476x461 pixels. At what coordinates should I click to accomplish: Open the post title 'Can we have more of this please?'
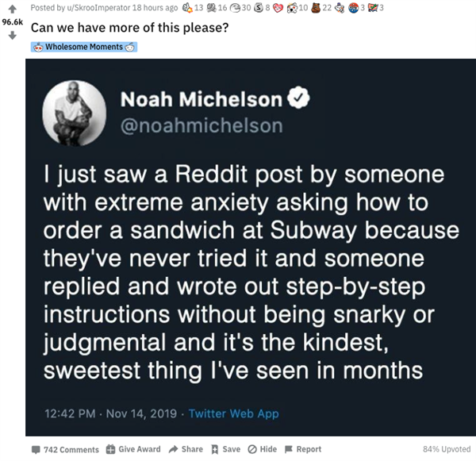click(x=129, y=28)
